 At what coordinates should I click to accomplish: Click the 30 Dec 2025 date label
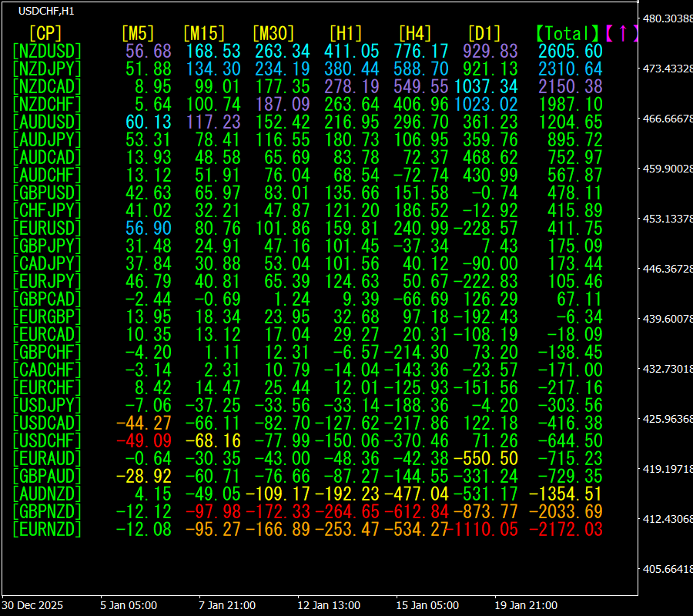[32, 605]
